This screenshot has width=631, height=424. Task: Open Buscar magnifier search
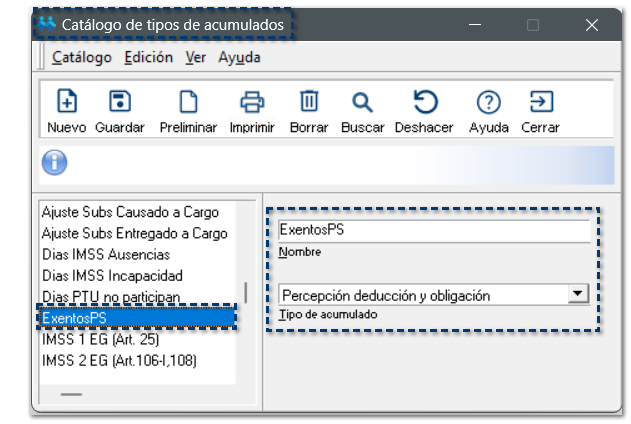pyautogui.click(x=362, y=102)
